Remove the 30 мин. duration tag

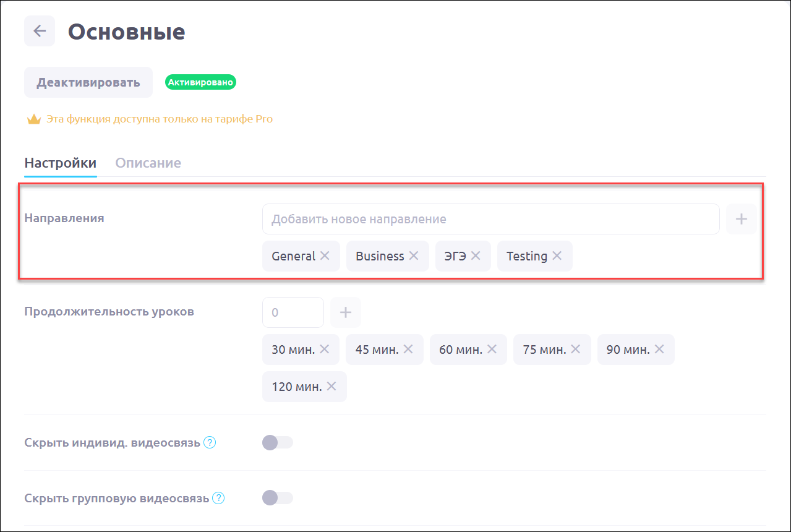(325, 350)
